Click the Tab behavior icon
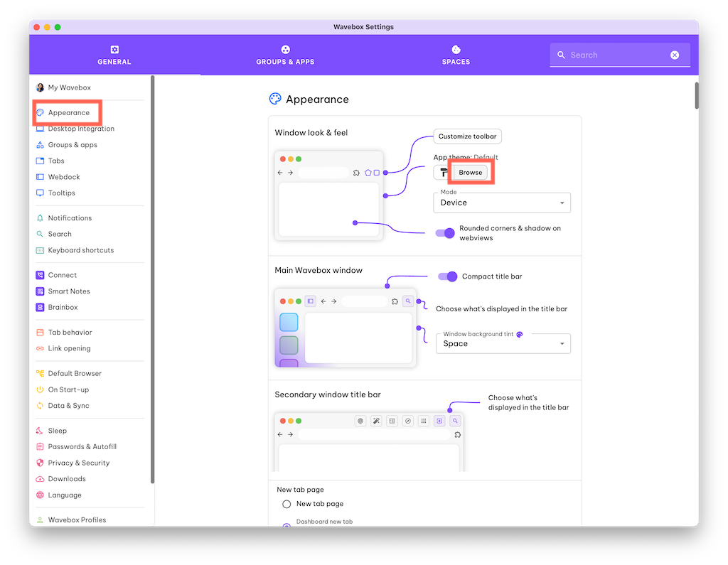The height and width of the screenshot is (565, 728). point(40,333)
